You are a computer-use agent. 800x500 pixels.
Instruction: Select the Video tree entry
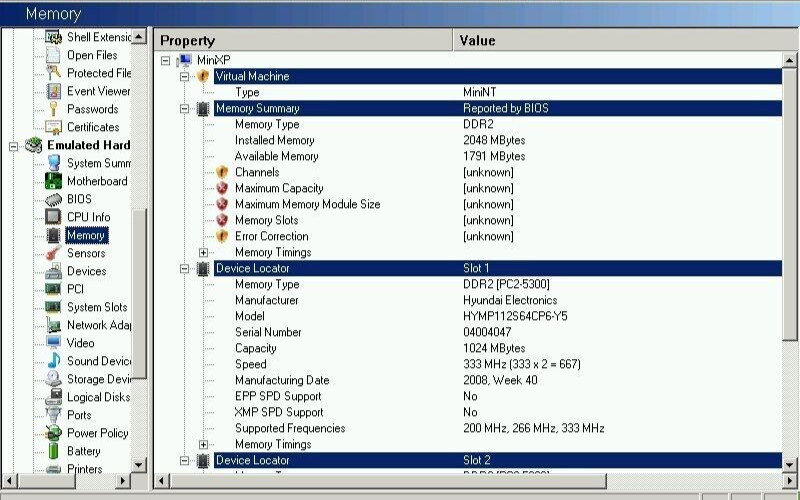click(x=80, y=343)
